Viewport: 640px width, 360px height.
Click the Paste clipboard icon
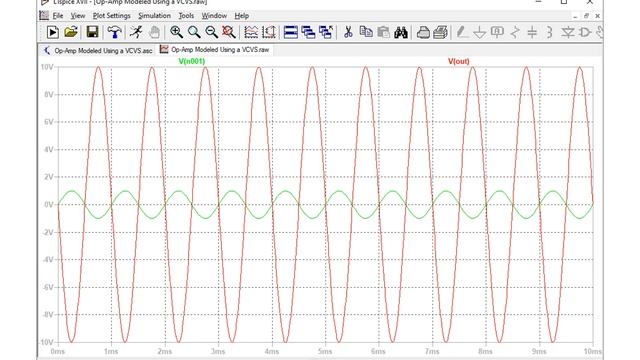pyautogui.click(x=384, y=32)
